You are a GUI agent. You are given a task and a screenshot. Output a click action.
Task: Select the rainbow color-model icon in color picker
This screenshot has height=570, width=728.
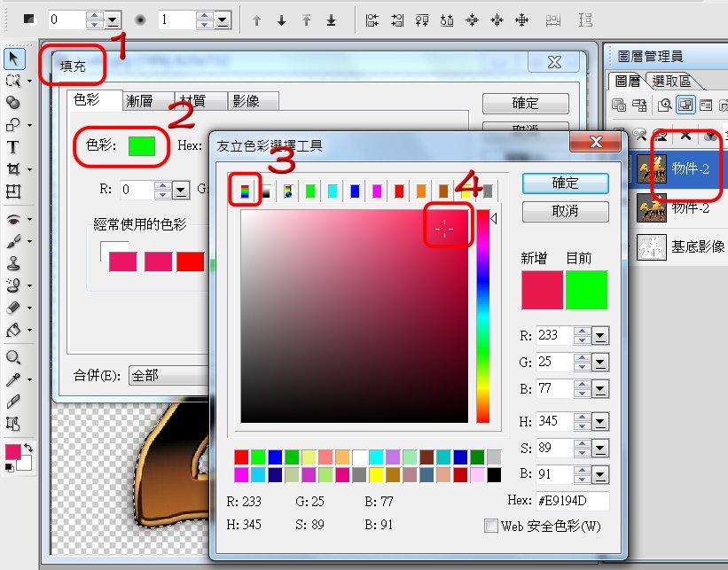[245, 191]
